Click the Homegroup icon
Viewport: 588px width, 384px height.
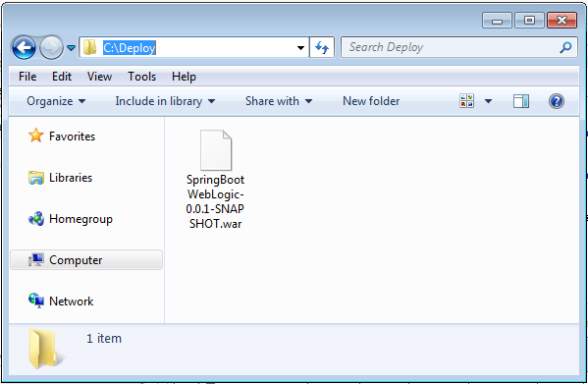(36, 219)
